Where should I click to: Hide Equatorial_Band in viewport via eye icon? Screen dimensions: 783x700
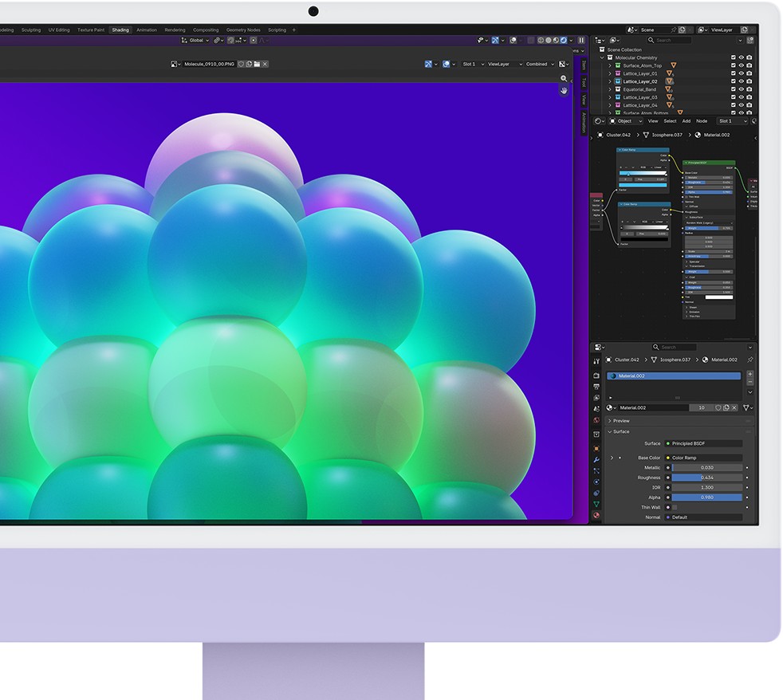pyautogui.click(x=742, y=89)
